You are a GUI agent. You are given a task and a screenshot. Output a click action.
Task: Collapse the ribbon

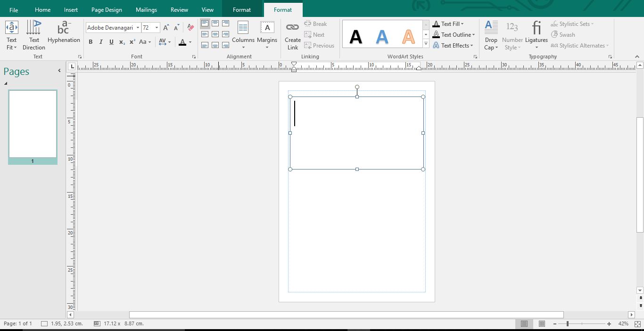pos(637,57)
